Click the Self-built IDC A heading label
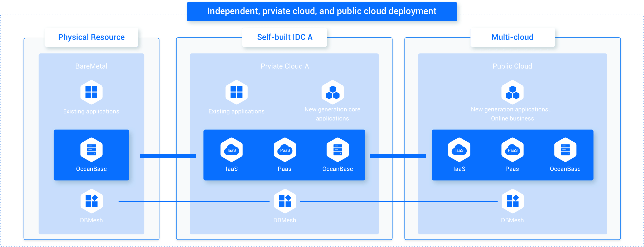The image size is (644, 247). 285,37
